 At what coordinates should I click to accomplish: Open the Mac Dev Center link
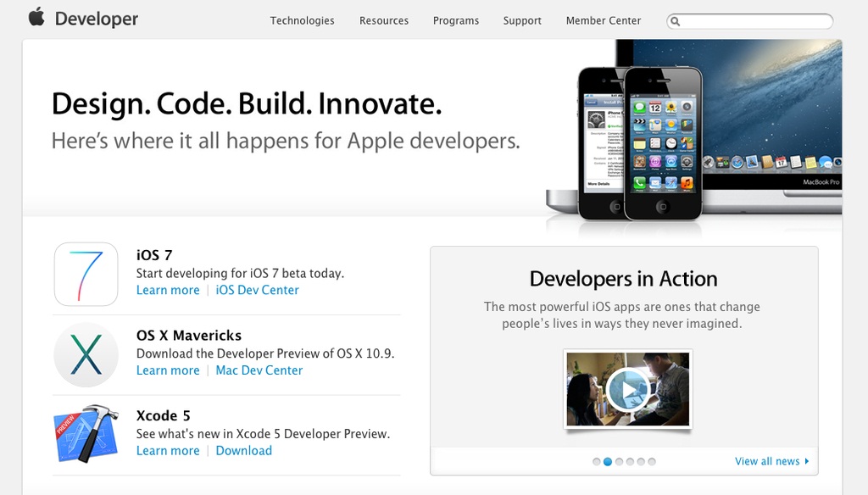pos(259,370)
